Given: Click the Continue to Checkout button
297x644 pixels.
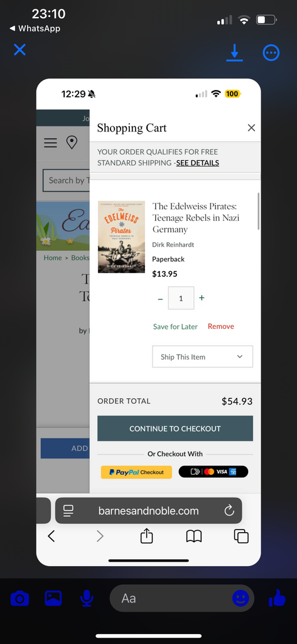Looking at the screenshot, I should click(x=175, y=428).
